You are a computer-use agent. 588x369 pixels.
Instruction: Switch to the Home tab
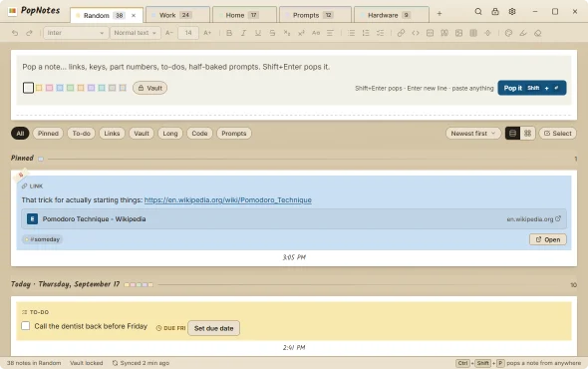click(x=244, y=15)
